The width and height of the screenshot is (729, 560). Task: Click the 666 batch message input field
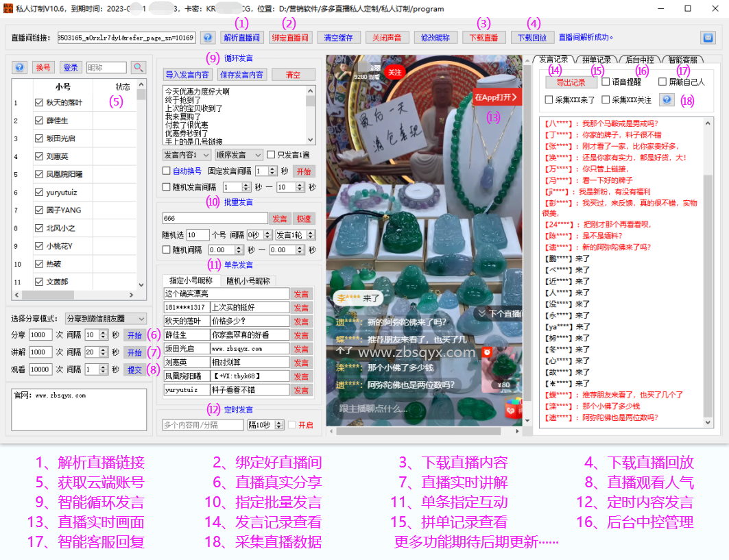(214, 218)
